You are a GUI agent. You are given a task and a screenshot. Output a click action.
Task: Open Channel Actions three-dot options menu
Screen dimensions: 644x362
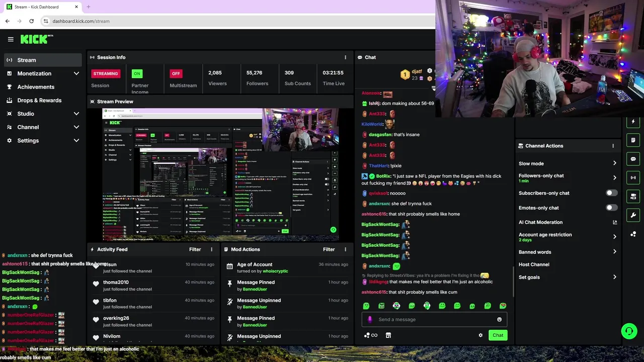[x=613, y=146]
